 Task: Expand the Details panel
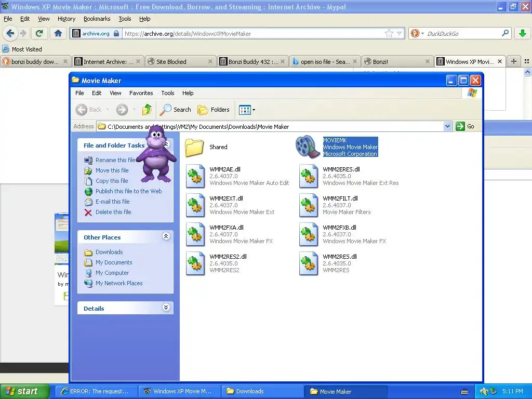click(166, 308)
